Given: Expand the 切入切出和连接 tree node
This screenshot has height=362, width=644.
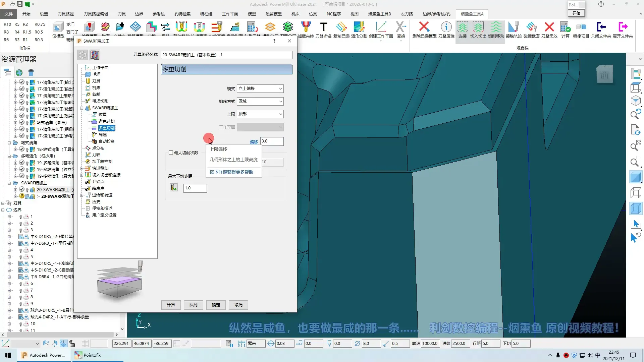Looking at the screenshot, I should (x=82, y=175).
